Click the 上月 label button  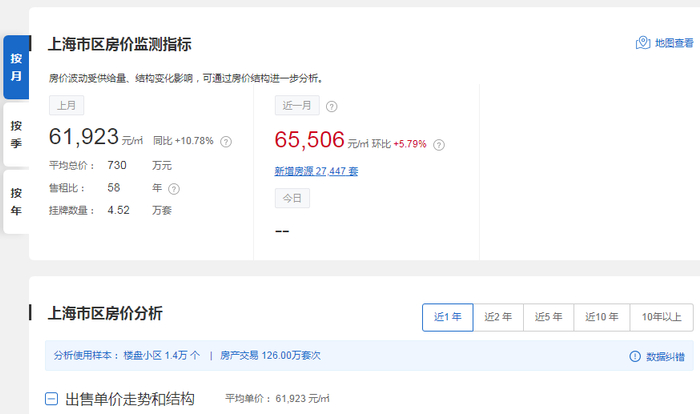point(67,105)
